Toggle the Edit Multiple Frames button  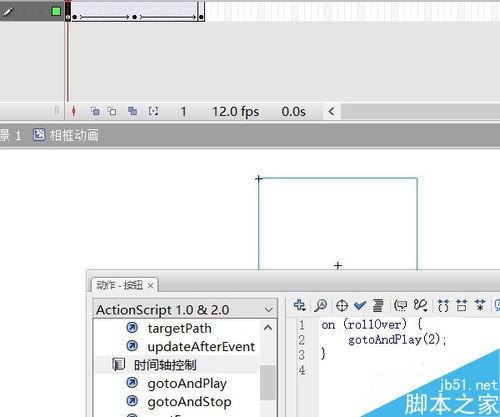[132, 111]
